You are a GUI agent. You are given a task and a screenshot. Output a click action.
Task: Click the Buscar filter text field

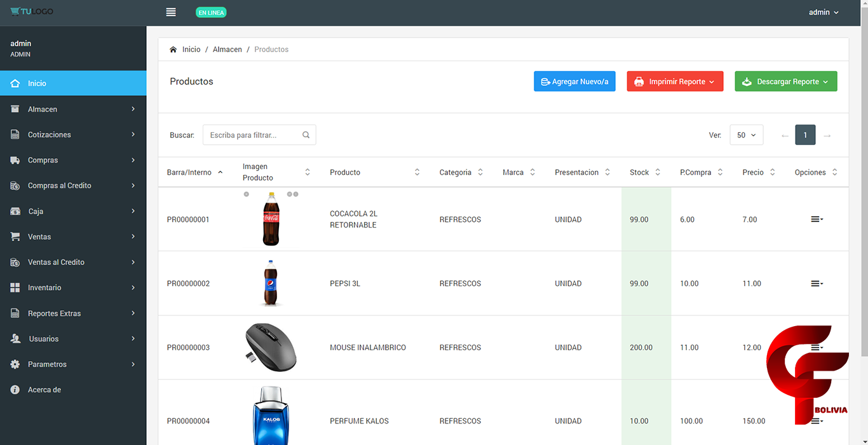pos(252,135)
